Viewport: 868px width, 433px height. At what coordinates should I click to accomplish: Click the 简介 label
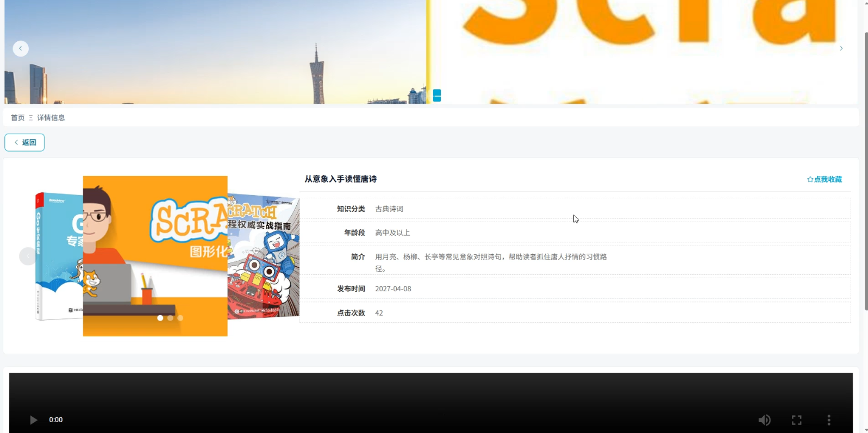(358, 256)
